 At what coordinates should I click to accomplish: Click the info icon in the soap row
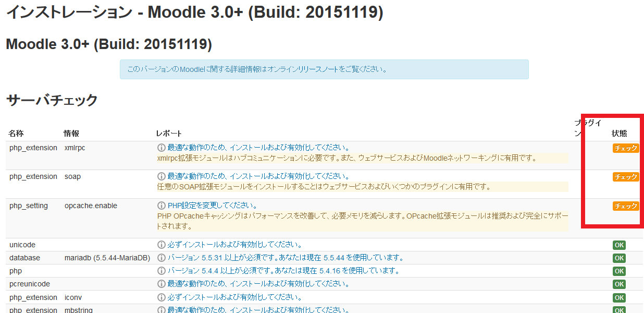coord(161,176)
